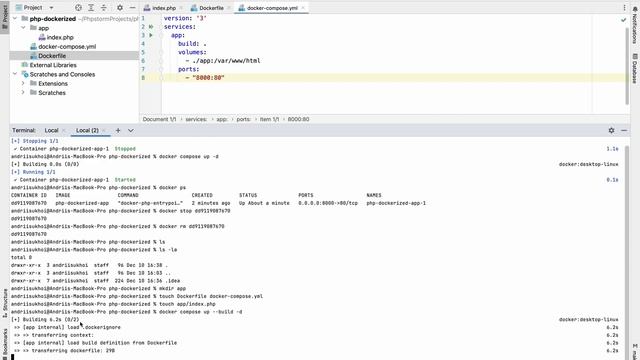Image resolution: width=640 pixels, height=360 pixels.
Task: Switch to the Local terminal tab
Action: tap(51, 130)
